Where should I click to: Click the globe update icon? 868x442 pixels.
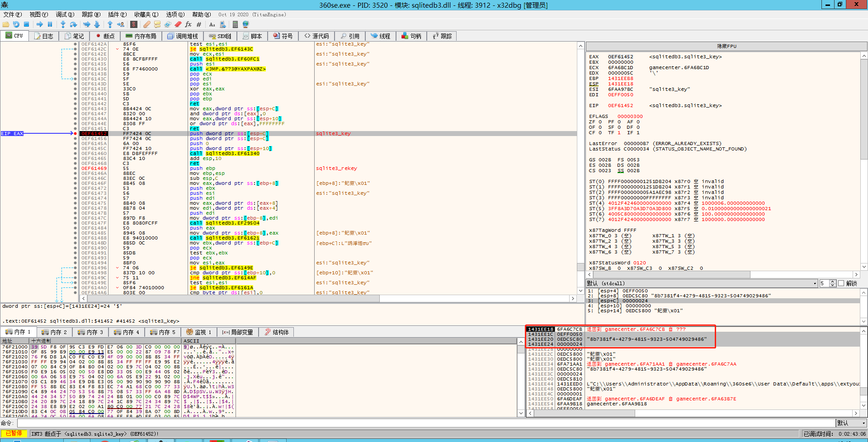point(246,24)
